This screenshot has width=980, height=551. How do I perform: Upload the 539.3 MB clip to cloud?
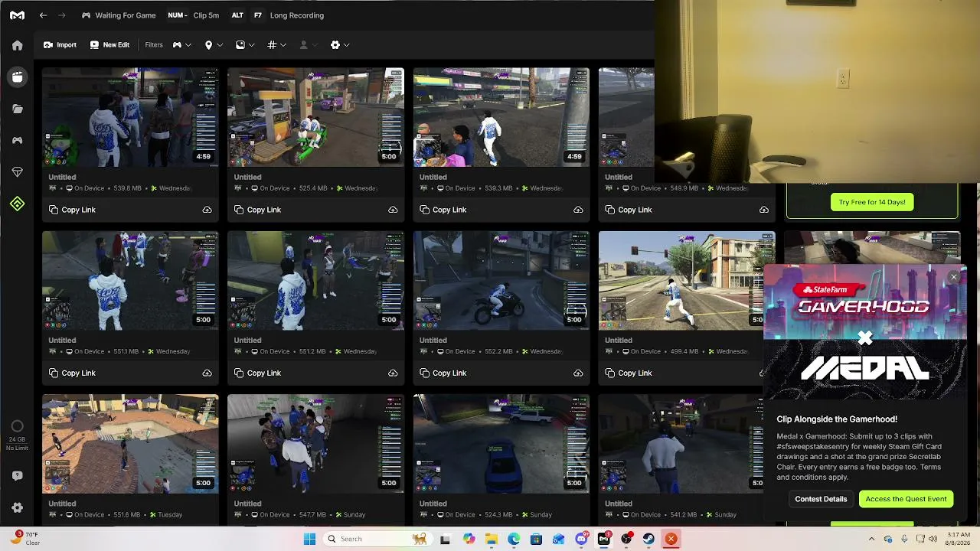point(578,210)
